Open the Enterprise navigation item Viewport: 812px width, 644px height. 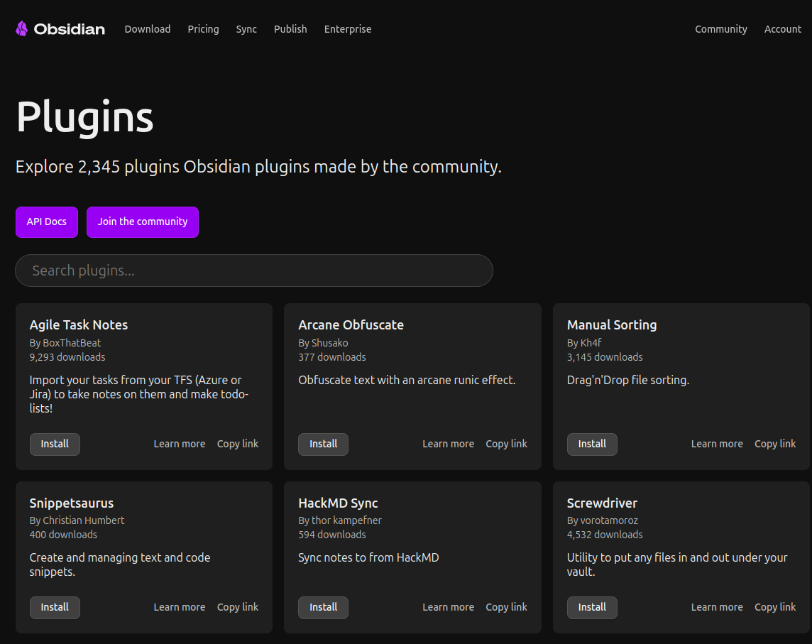pyautogui.click(x=348, y=29)
